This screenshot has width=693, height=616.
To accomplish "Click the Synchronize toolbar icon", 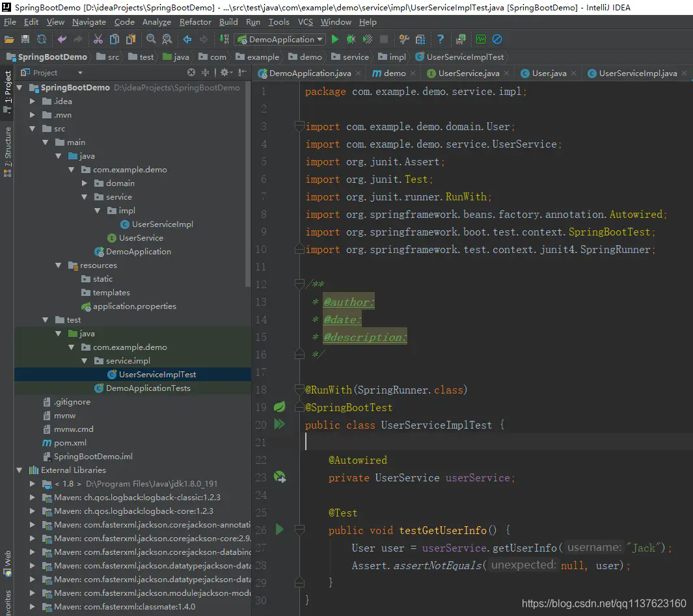I will pos(42,39).
